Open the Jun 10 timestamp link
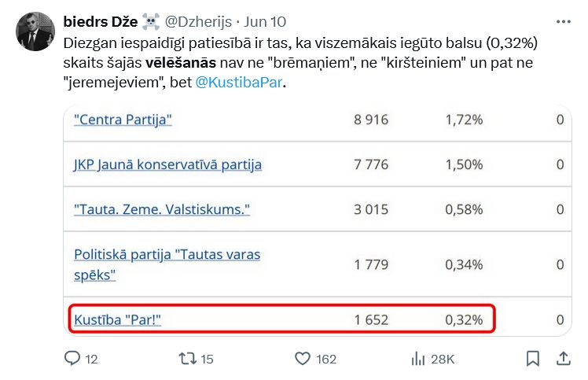588x380 pixels. point(267,21)
